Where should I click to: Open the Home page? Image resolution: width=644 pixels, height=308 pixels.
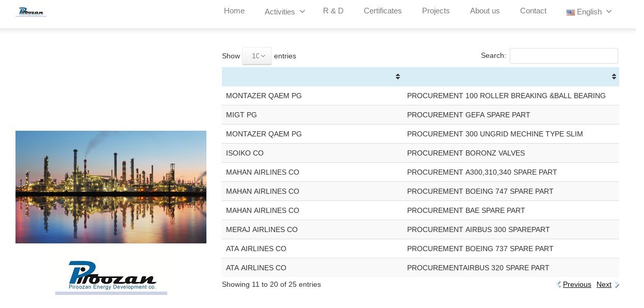click(234, 11)
